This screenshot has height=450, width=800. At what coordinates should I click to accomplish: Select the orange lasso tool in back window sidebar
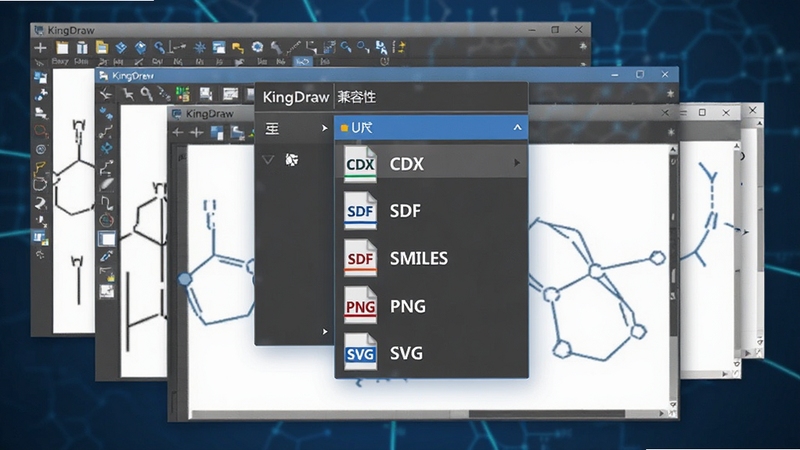41,131
